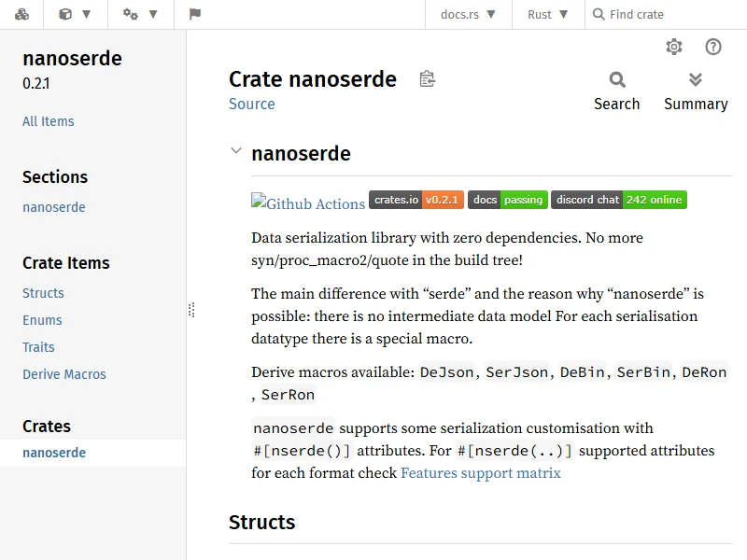
Task: Click the platform flag icon
Action: click(x=195, y=15)
